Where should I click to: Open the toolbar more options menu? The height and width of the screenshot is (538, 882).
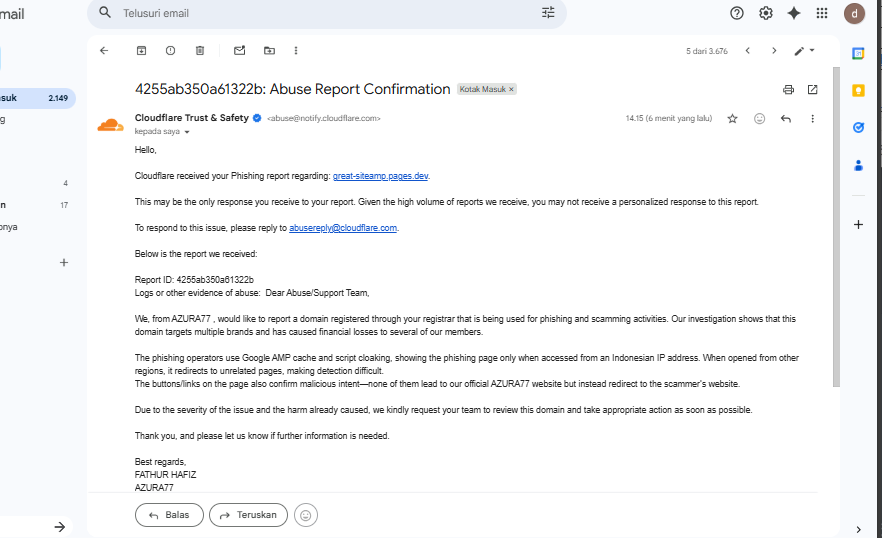click(296, 51)
